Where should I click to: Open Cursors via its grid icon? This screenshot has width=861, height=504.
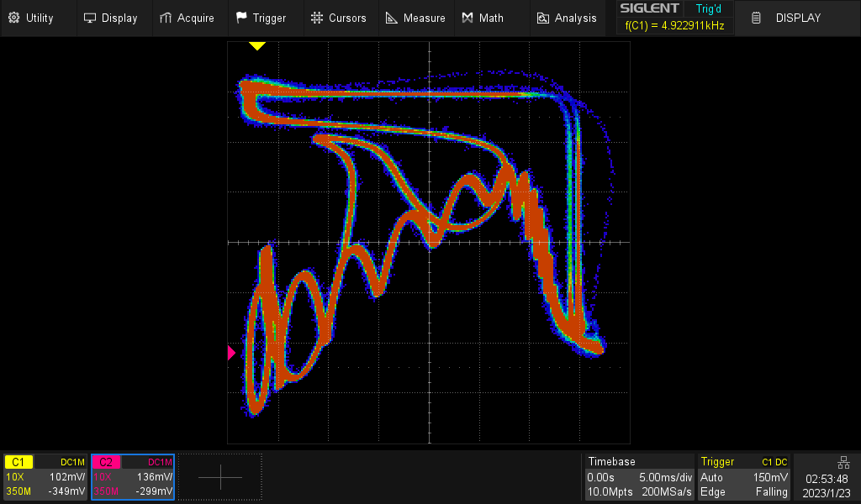(x=316, y=18)
